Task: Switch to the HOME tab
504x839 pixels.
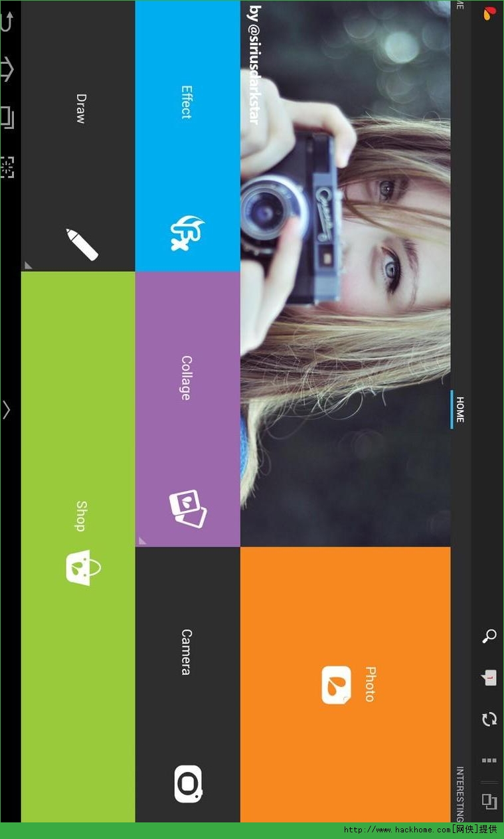Action: (460, 409)
